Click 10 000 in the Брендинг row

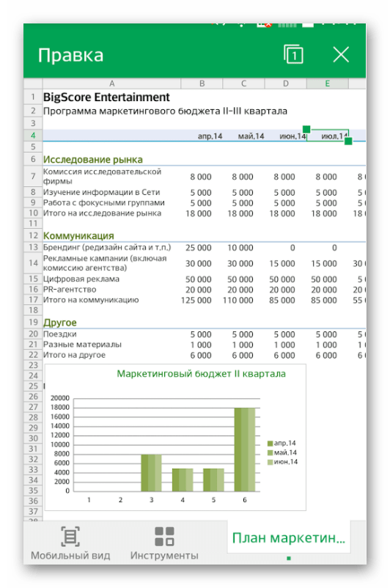pyautogui.click(x=240, y=248)
